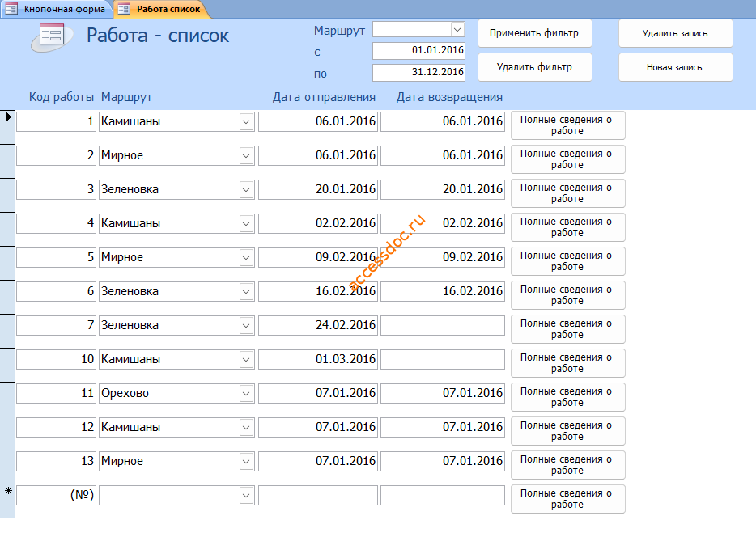
Task: Click the Новая запись button
Action: [x=676, y=67]
